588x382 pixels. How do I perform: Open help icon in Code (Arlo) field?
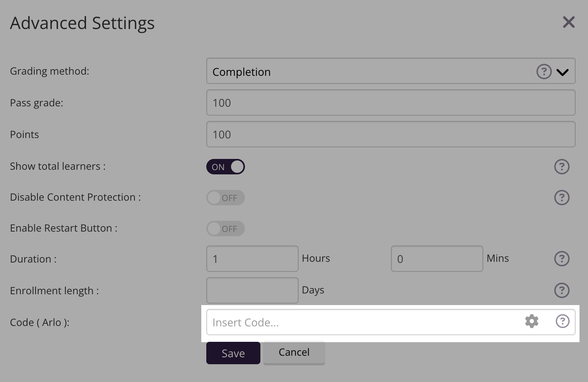click(x=562, y=321)
